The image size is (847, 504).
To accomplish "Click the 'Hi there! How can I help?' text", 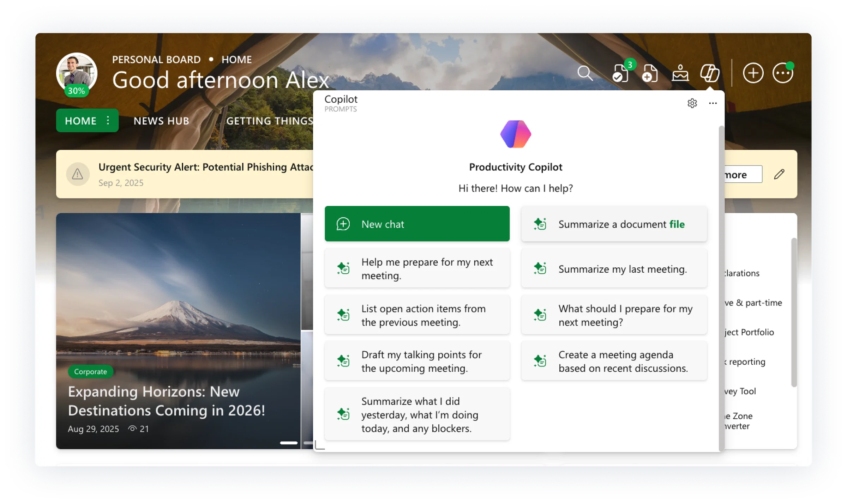I will [x=516, y=188].
